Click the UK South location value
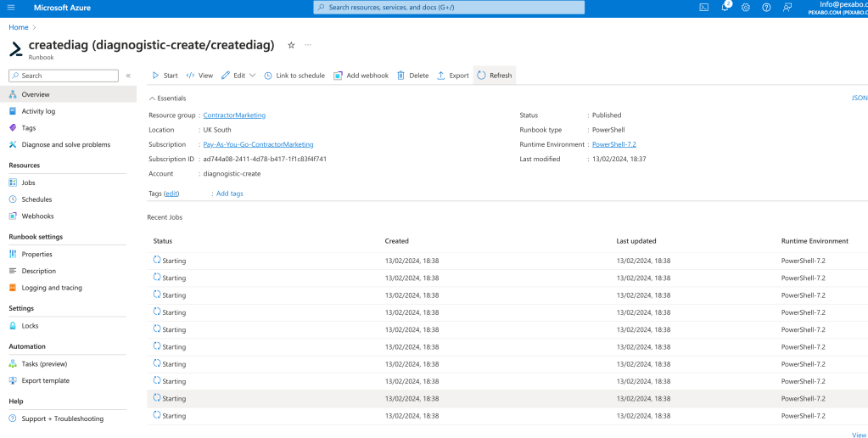868x438 pixels. point(217,130)
